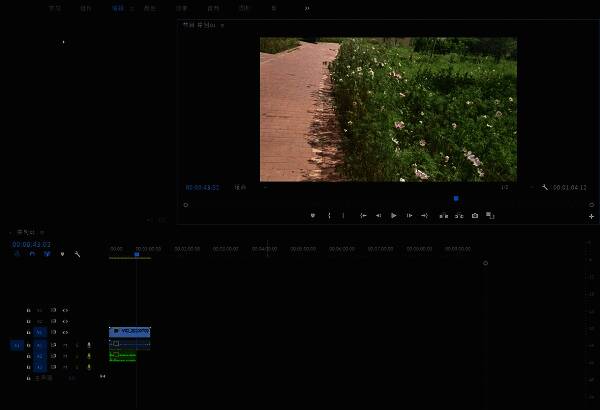Click the blue timeline timecode 00:00:43:03
Image resolution: width=600 pixels, height=410 pixels.
click(31, 244)
